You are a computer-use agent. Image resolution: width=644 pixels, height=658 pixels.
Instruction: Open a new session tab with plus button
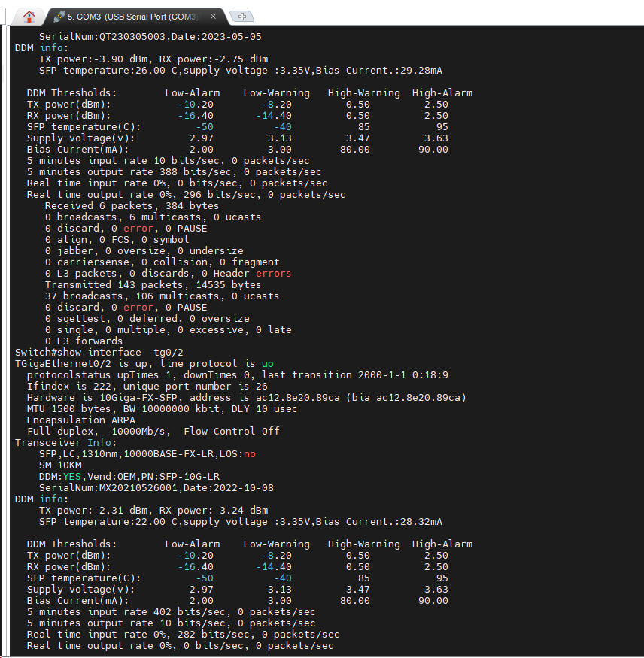pyautogui.click(x=241, y=17)
